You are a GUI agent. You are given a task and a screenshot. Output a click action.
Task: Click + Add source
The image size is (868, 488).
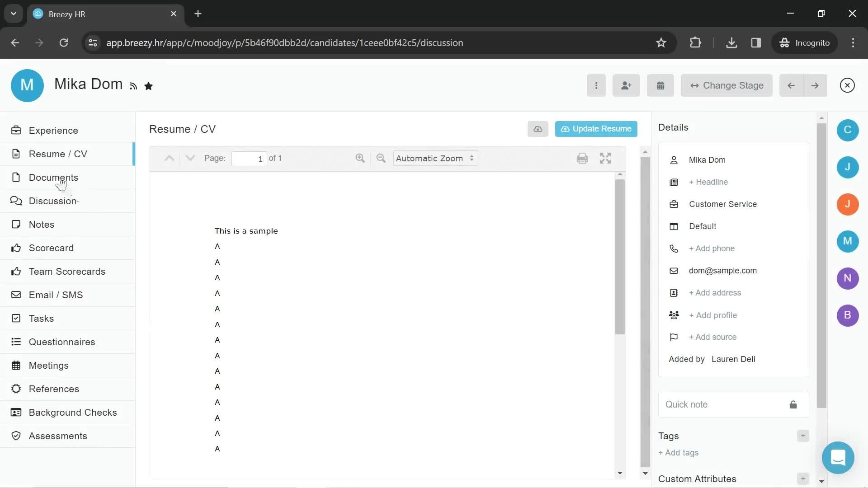coord(712,337)
